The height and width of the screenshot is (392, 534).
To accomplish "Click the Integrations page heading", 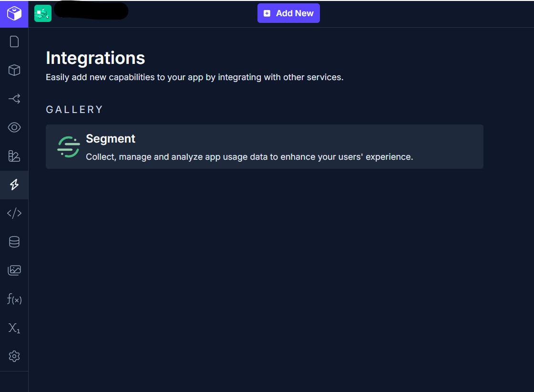I will (95, 58).
